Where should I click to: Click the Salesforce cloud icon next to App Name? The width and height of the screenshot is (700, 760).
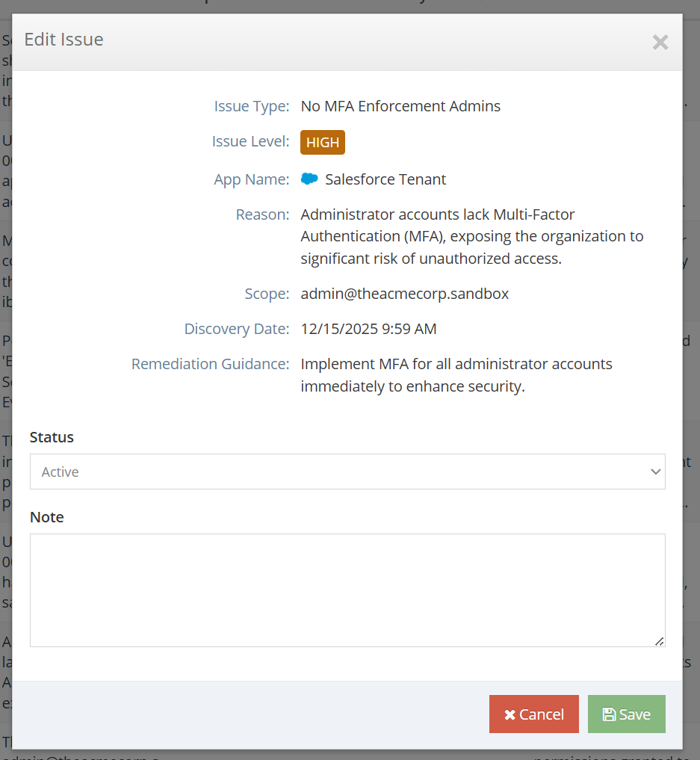(309, 179)
